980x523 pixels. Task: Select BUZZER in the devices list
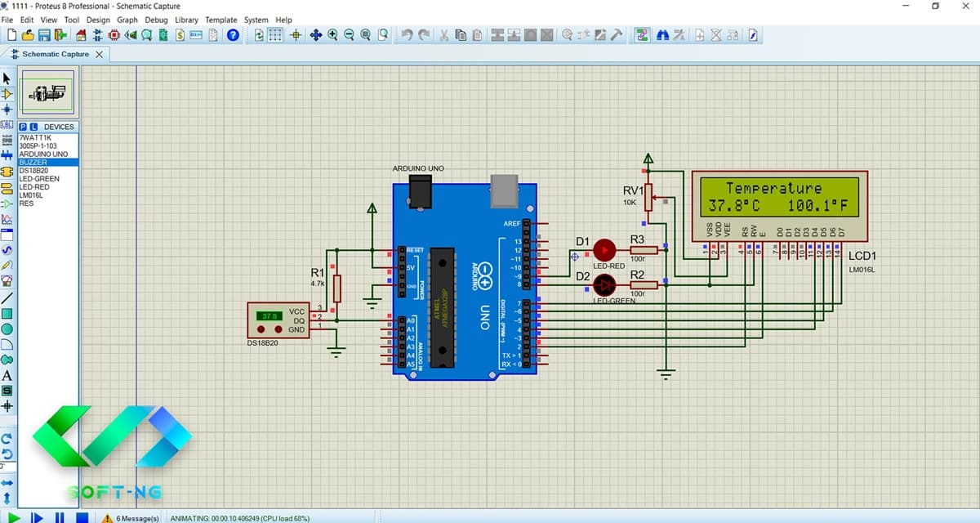[48, 162]
